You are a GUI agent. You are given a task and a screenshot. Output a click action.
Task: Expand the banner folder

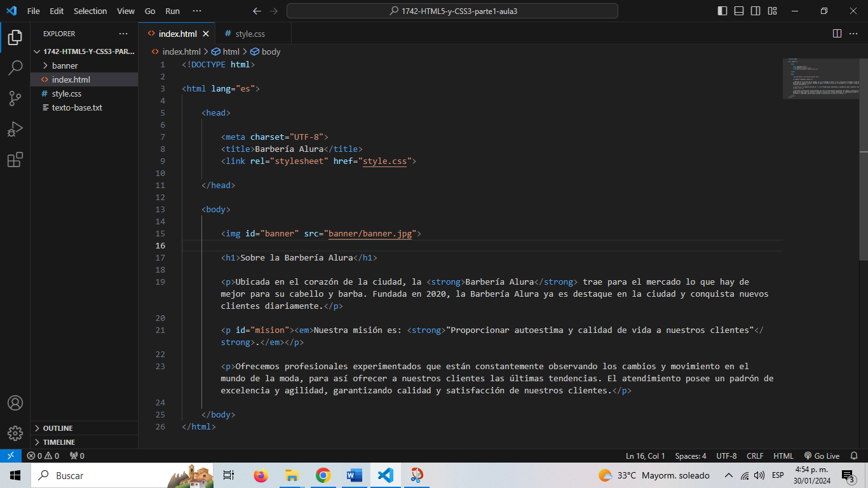point(84,65)
